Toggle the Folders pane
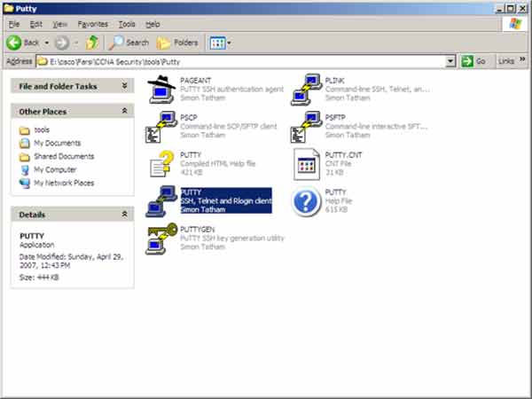This screenshot has width=532, height=399. tap(177, 43)
